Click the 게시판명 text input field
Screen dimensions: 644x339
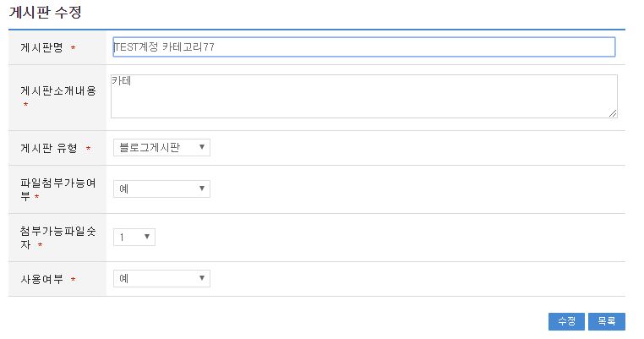tap(363, 47)
